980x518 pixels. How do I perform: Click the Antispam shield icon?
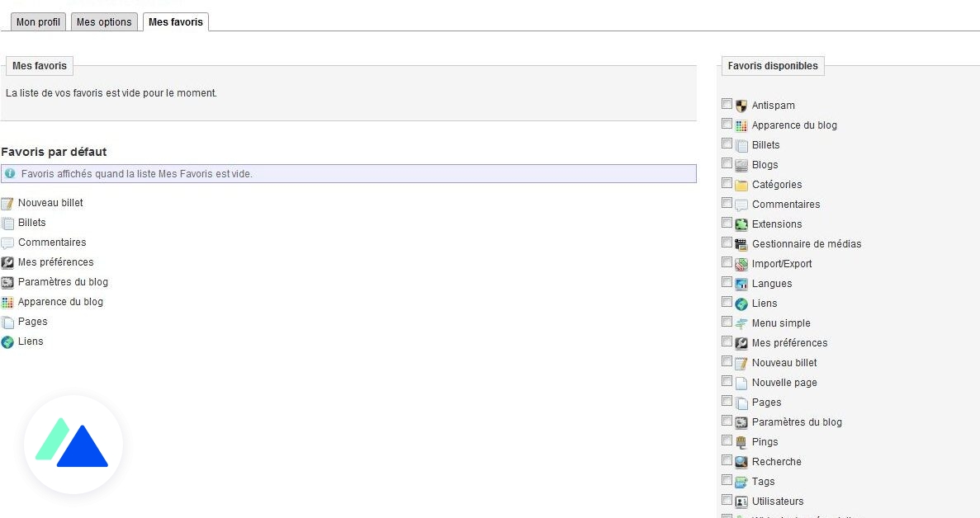741,105
